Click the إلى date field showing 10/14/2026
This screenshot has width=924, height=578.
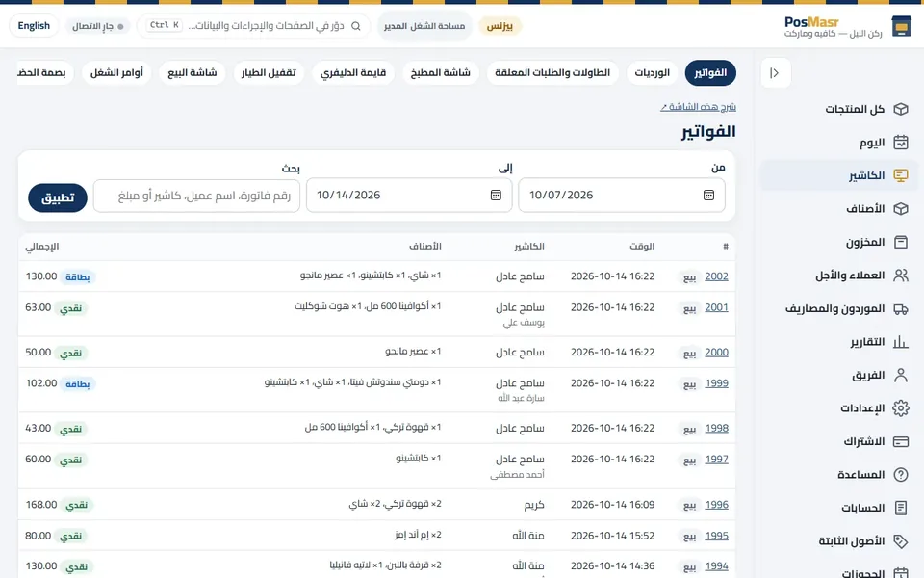pyautogui.click(x=409, y=196)
